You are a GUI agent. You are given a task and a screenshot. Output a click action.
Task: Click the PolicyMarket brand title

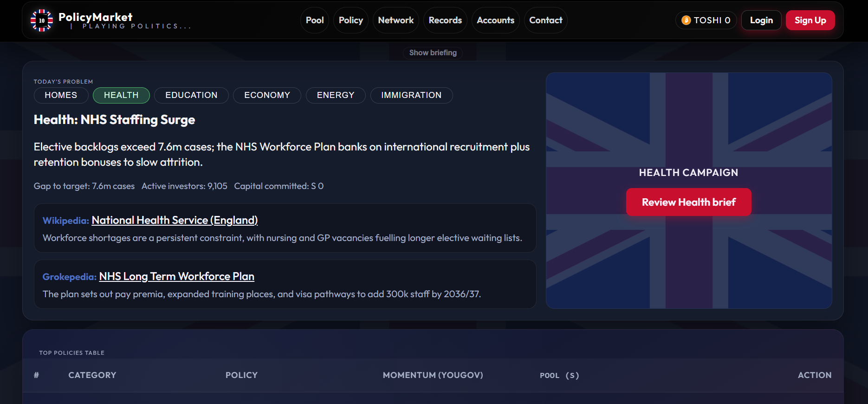[95, 17]
